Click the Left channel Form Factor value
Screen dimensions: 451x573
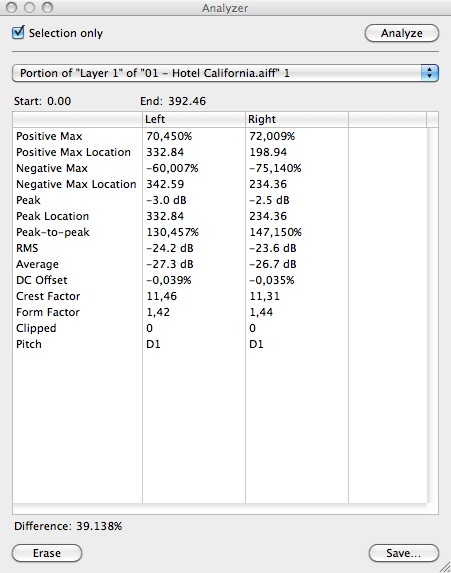(158, 312)
